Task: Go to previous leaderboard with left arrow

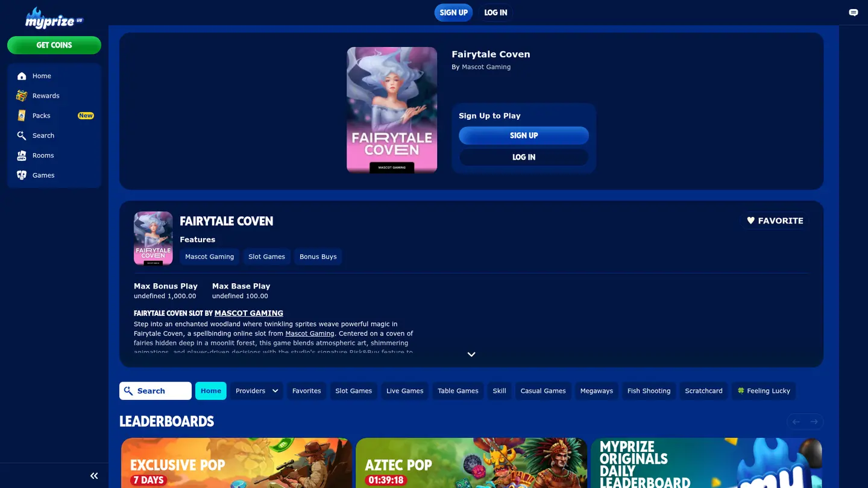Action: click(796, 422)
